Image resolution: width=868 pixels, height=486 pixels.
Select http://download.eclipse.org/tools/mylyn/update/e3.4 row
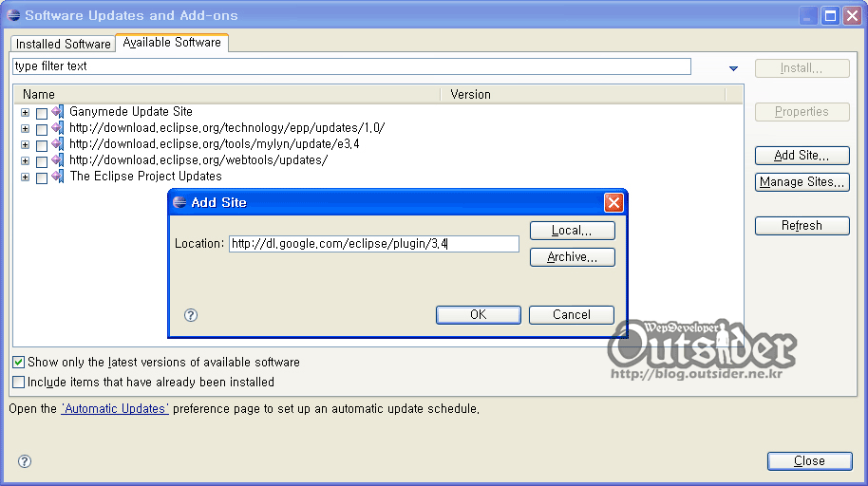coord(215,144)
